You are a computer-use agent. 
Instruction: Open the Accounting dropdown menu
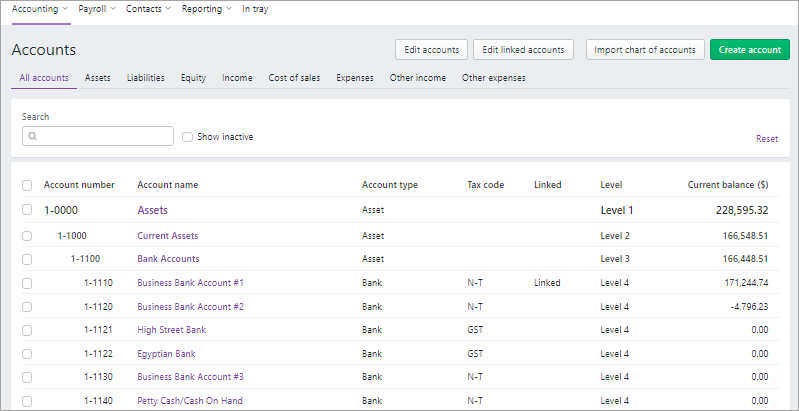pyautogui.click(x=40, y=8)
